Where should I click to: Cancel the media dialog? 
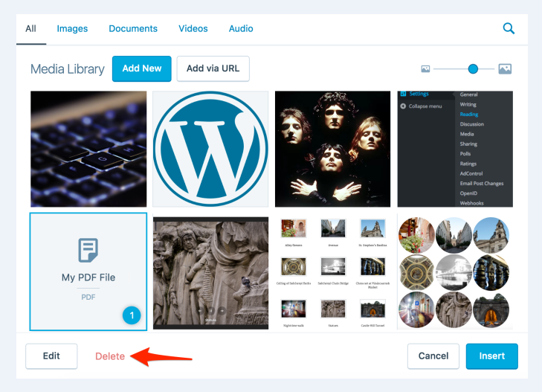click(x=433, y=356)
